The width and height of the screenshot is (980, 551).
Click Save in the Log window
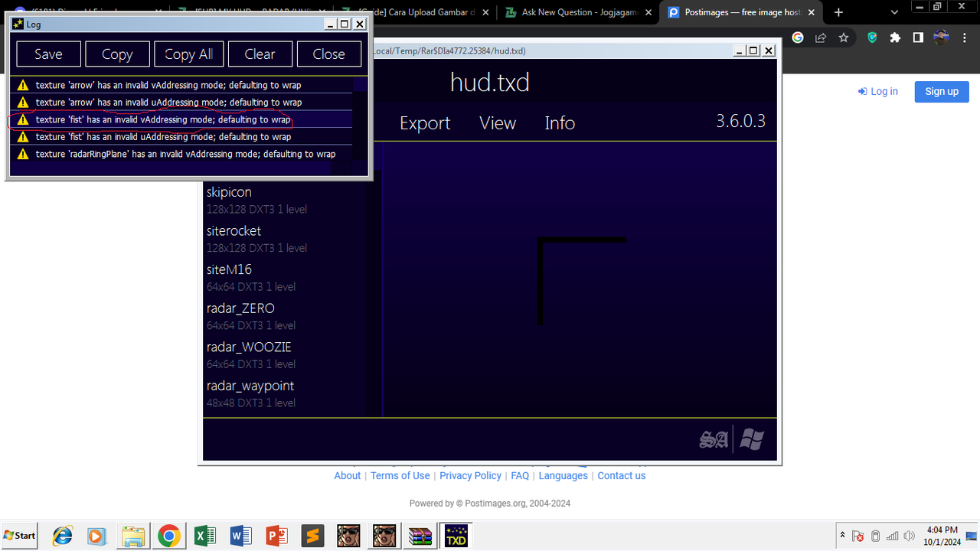click(48, 54)
